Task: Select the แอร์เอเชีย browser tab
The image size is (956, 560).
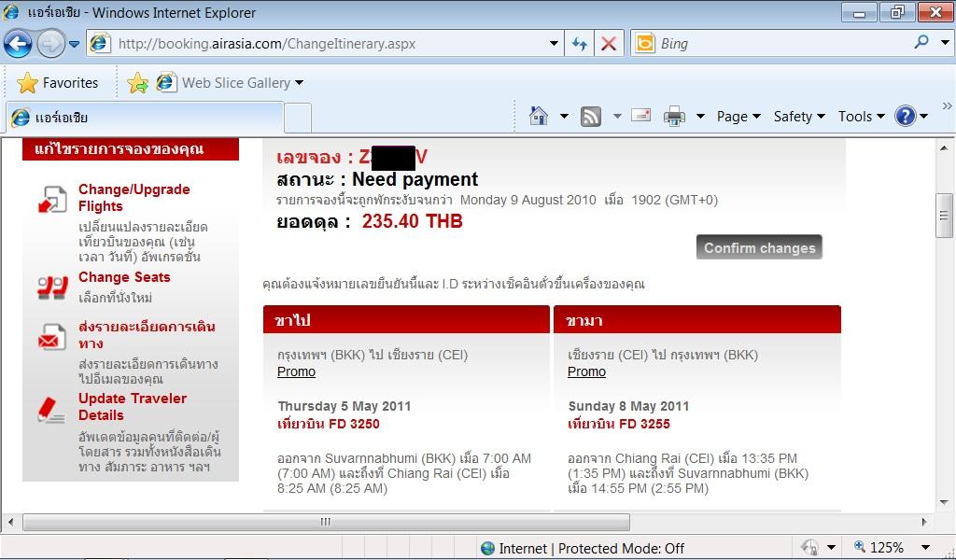Action: click(x=145, y=117)
